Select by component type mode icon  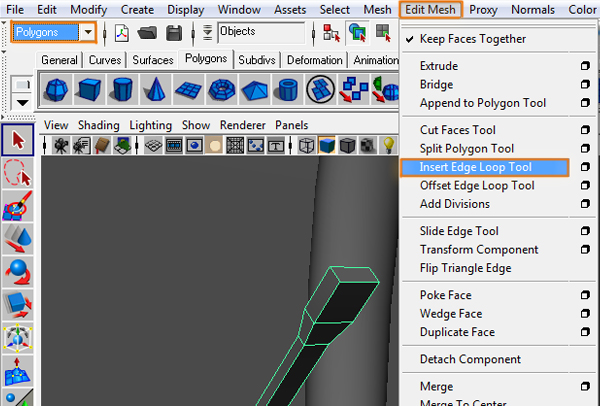point(383,33)
